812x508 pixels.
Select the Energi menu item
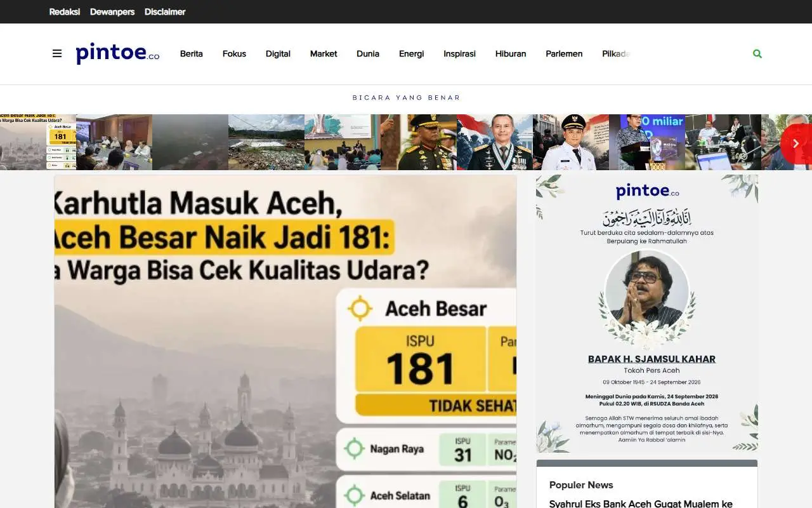coord(412,54)
